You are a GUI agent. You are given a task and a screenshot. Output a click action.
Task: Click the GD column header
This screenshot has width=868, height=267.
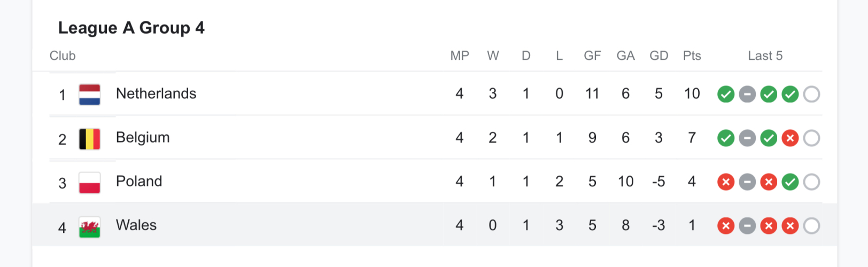658,56
